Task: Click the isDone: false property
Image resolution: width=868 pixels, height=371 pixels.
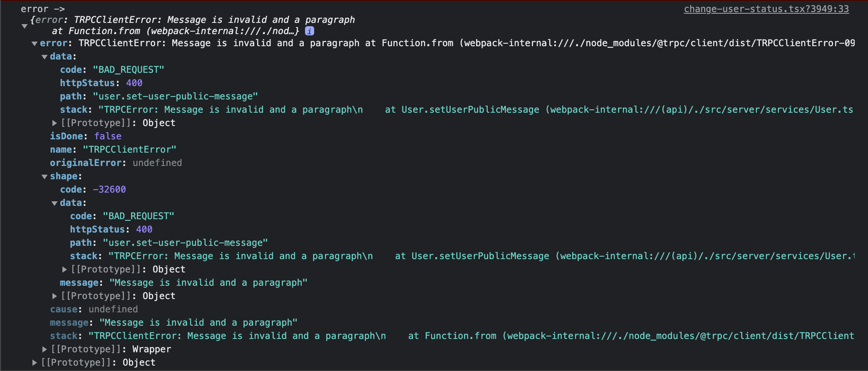Action: click(x=86, y=136)
